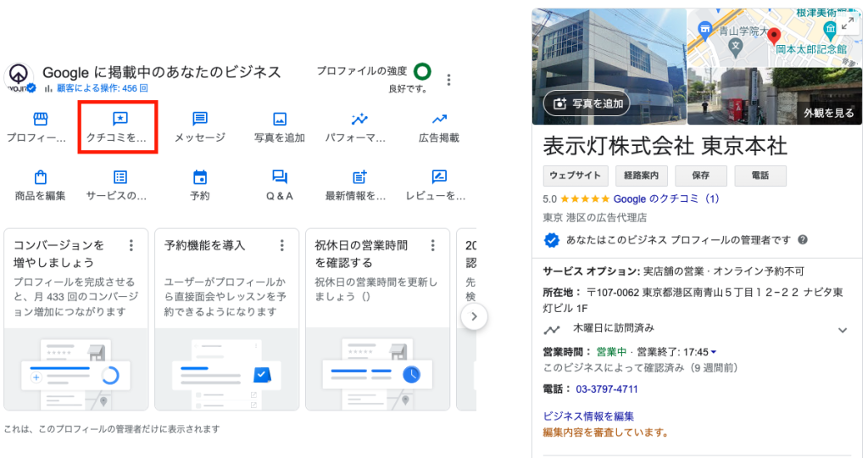Click 写真を追加 button on the building photo
Viewport: 868px width, 458px height.
click(x=587, y=103)
